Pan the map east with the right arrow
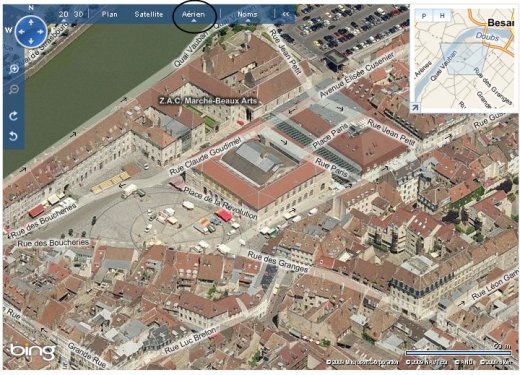Screen dimensions: 520x375 [x=41, y=32]
